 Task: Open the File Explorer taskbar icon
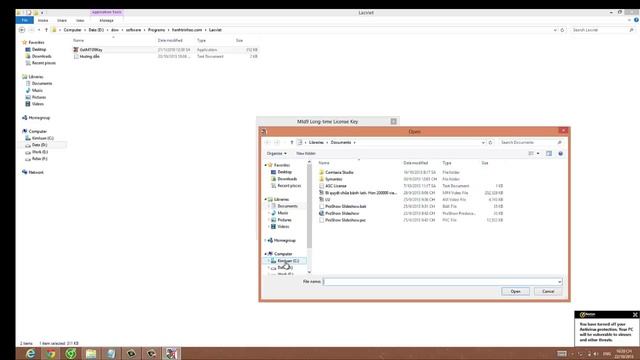(91, 353)
